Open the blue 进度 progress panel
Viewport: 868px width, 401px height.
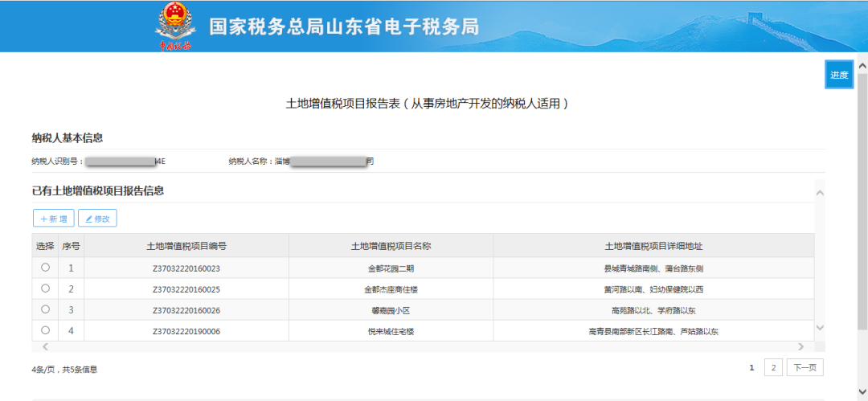(839, 75)
